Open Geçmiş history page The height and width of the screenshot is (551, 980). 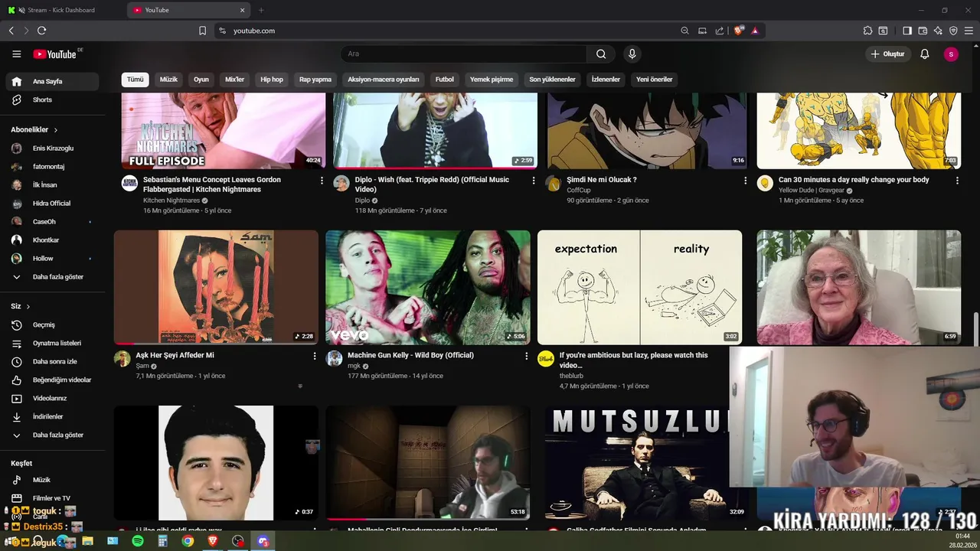tap(52, 324)
